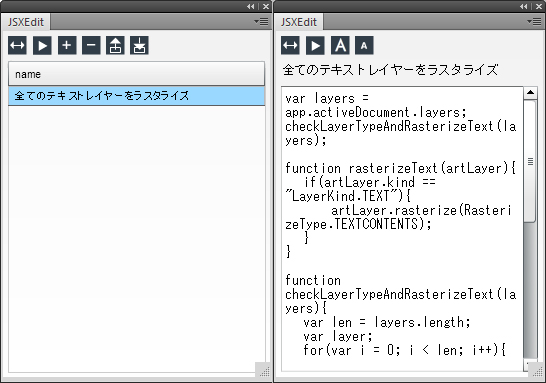
Task: Click the double-arrow switch icon in right panel
Action: click(x=290, y=45)
